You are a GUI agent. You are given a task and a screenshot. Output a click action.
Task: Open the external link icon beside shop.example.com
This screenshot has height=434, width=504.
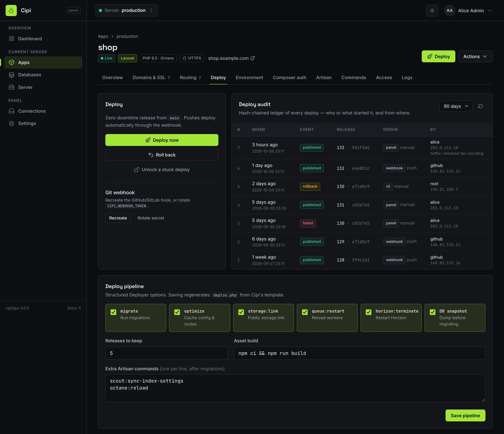coord(253,58)
